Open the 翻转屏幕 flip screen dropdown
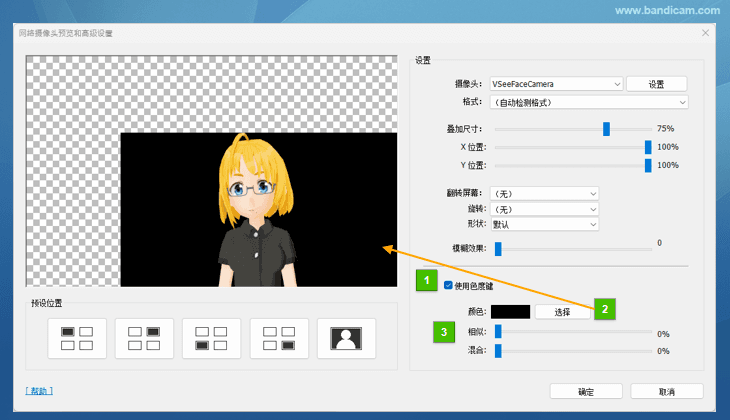 coord(544,193)
